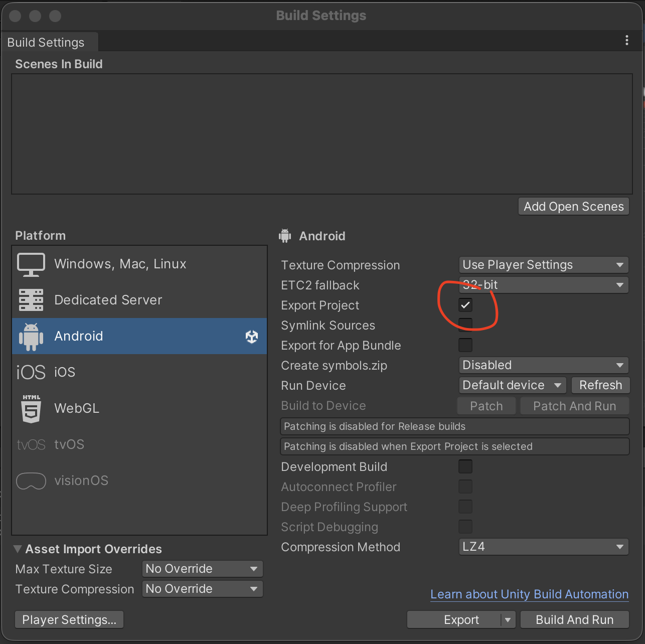Open the Max Texture Size override dropdown
Viewport: 645px width, 644px height.
point(203,569)
